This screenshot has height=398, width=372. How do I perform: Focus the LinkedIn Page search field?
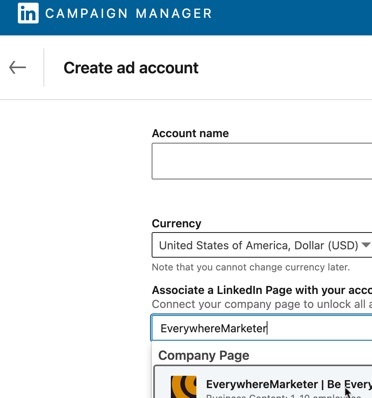pos(262,328)
